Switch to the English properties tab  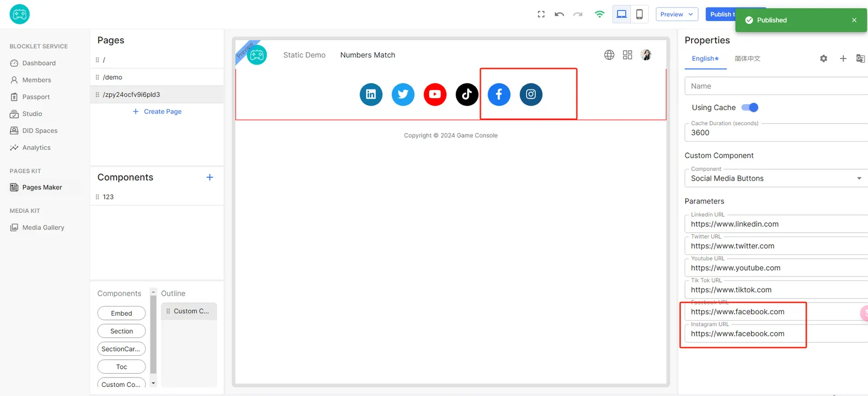point(705,59)
